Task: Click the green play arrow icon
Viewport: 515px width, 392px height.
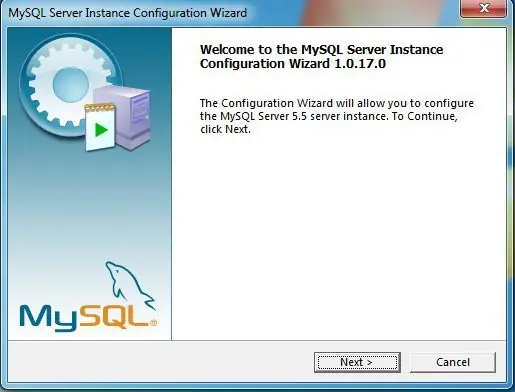Action: point(101,130)
